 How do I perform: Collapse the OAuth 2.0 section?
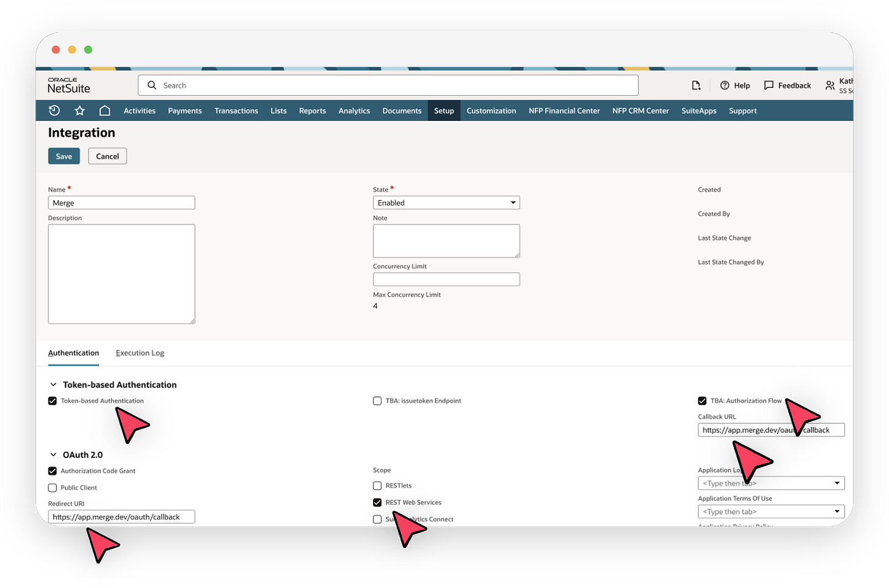click(53, 455)
